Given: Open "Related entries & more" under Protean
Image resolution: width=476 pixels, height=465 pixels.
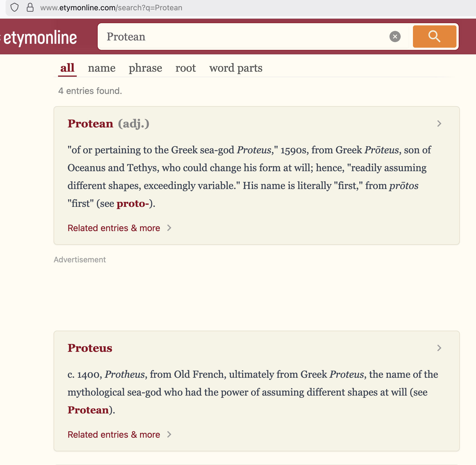Looking at the screenshot, I should (113, 228).
